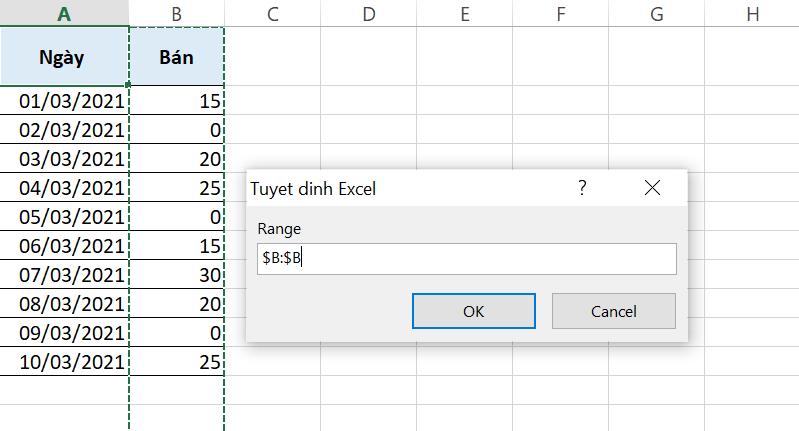Select cell with date 01/03/2021
This screenshot has height=431, width=799.
[64, 100]
